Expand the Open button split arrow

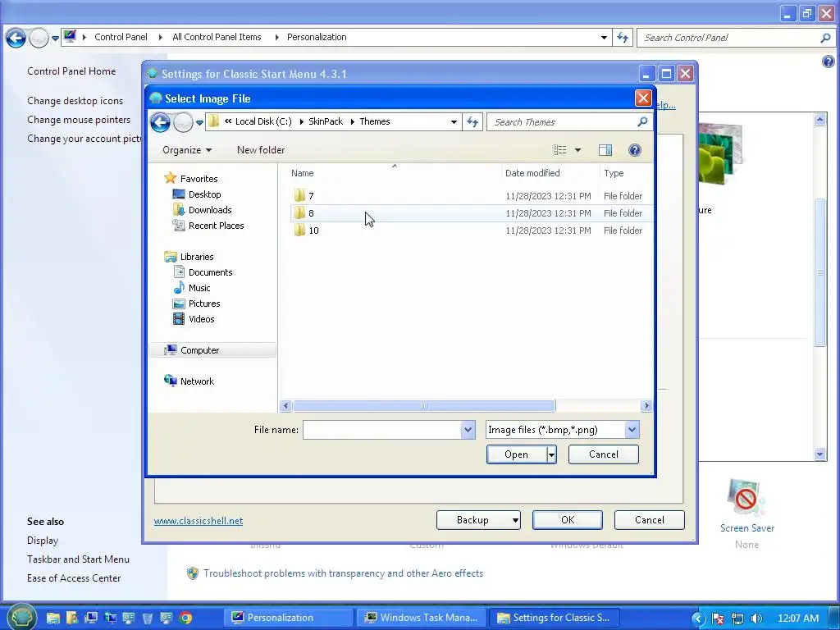pyautogui.click(x=551, y=454)
